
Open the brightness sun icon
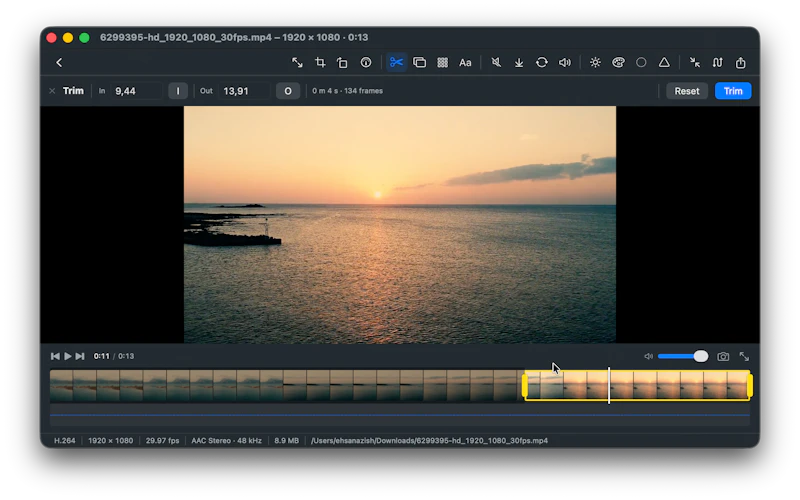tap(595, 63)
